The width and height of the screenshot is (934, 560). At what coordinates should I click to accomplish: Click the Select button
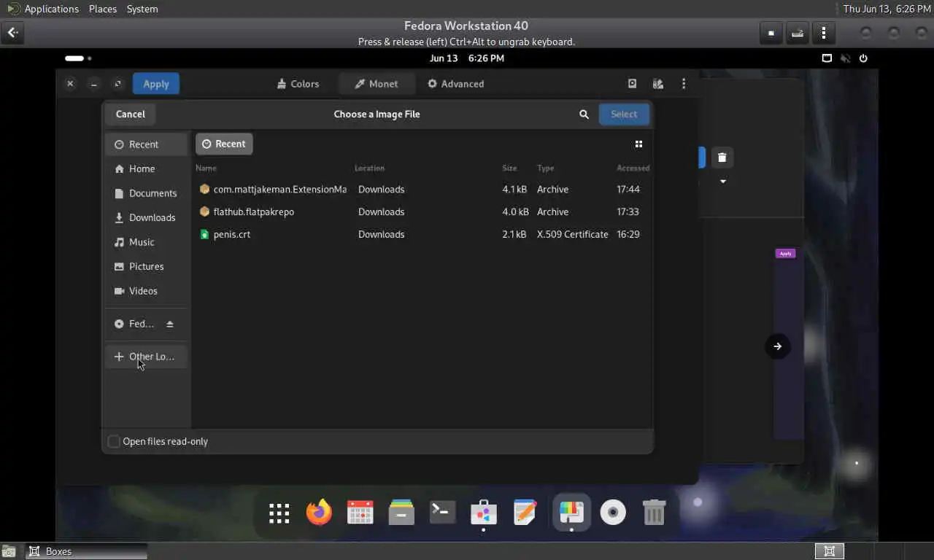click(624, 114)
